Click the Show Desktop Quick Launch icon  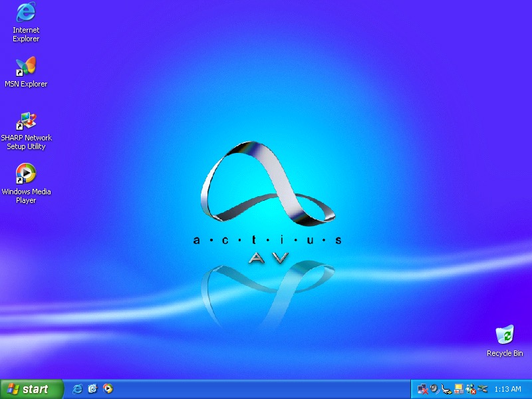tap(92, 389)
